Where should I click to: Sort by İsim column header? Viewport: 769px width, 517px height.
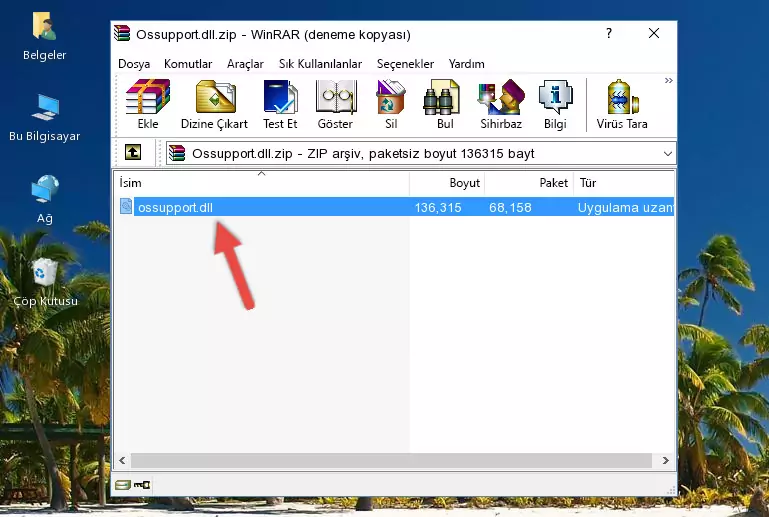click(x=262, y=183)
